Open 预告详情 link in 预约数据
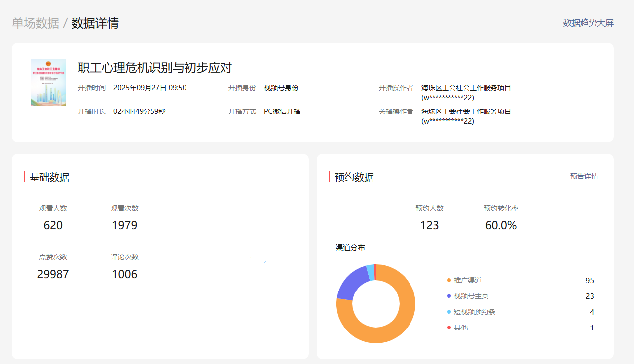 click(584, 176)
